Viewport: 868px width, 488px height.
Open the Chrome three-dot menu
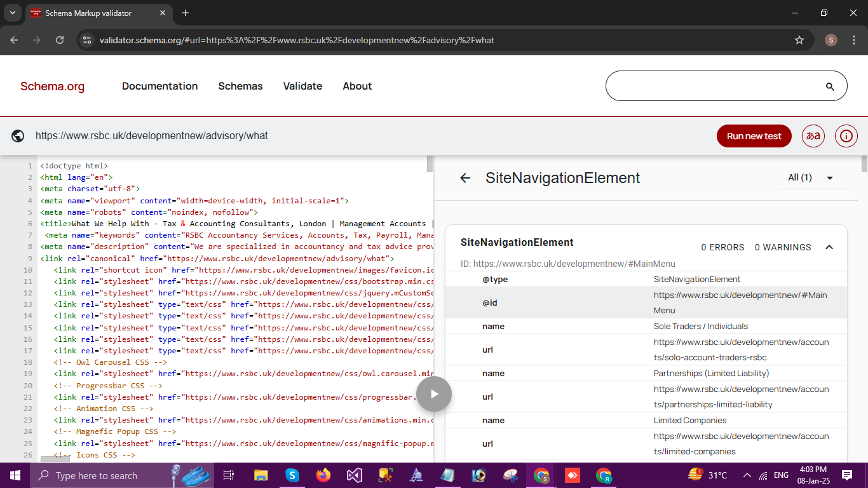853,40
